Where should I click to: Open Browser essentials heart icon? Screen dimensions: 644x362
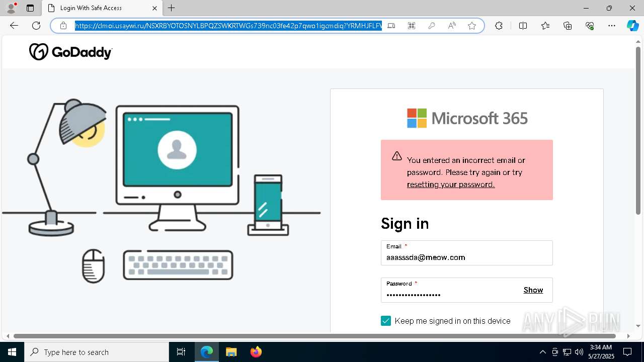[x=590, y=26]
